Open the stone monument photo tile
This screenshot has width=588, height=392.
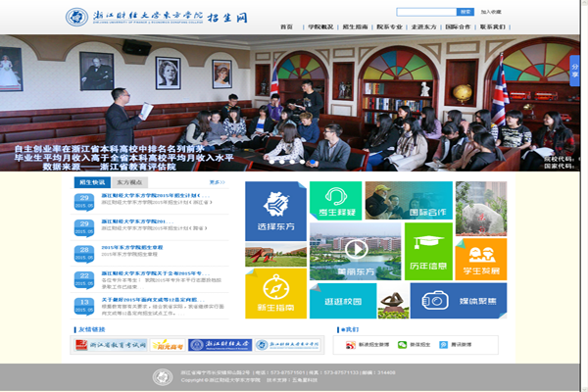pyautogui.click(x=481, y=209)
